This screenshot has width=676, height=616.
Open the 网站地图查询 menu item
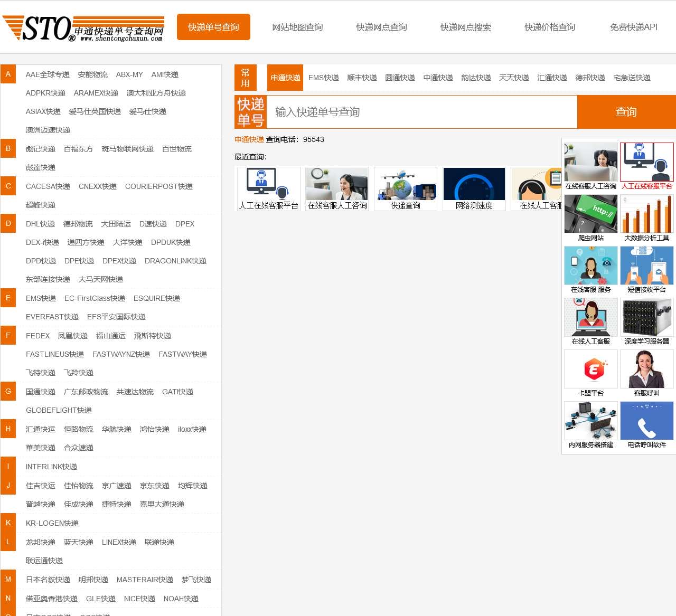[297, 27]
